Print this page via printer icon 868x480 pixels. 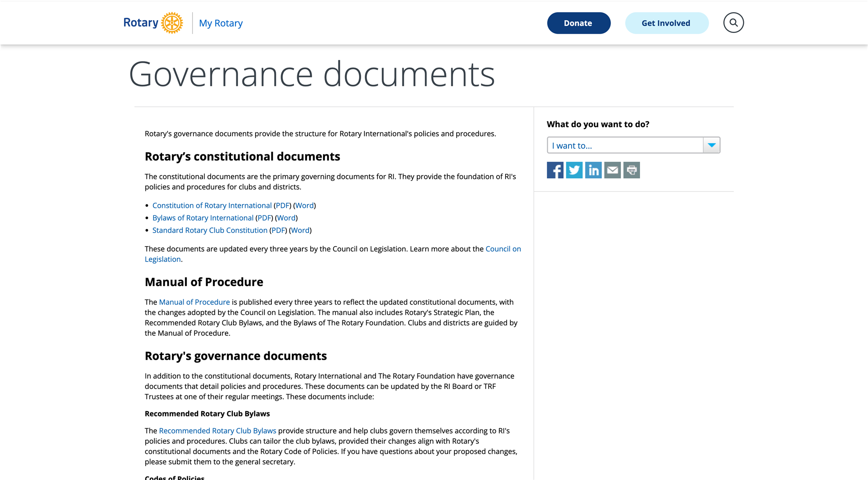coord(632,170)
